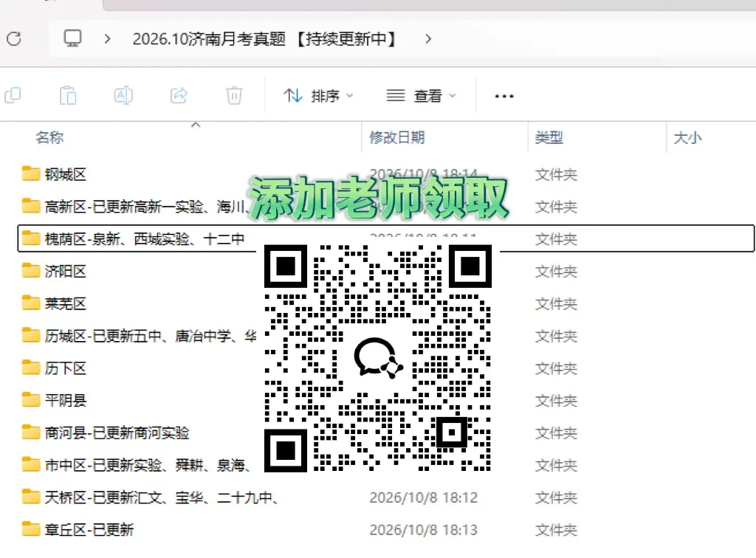Image resolution: width=756 pixels, height=558 pixels.
Task: Click the folder icon of 高新区
Action: coord(31,206)
